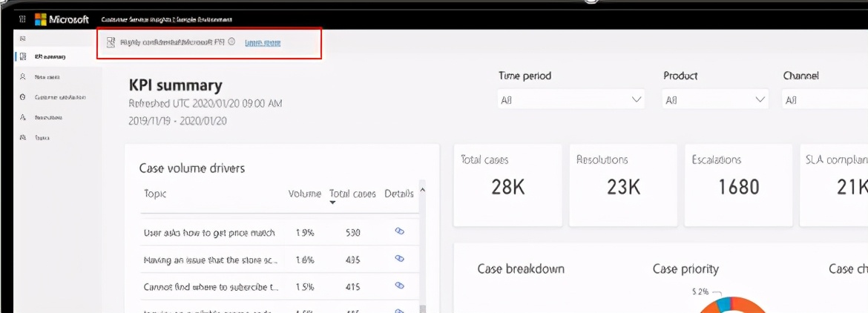Click the Product filter label
The width and height of the screenshot is (868, 313).
(680, 76)
